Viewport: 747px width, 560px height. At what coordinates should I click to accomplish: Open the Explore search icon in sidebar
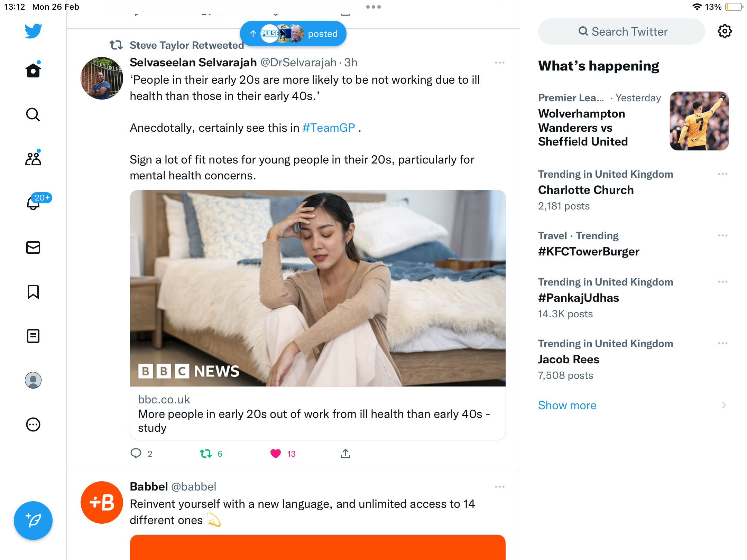(x=33, y=114)
